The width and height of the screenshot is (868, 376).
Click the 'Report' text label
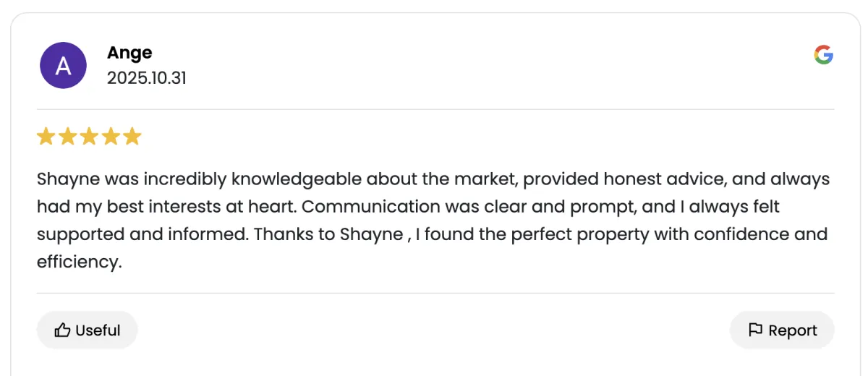tap(793, 330)
